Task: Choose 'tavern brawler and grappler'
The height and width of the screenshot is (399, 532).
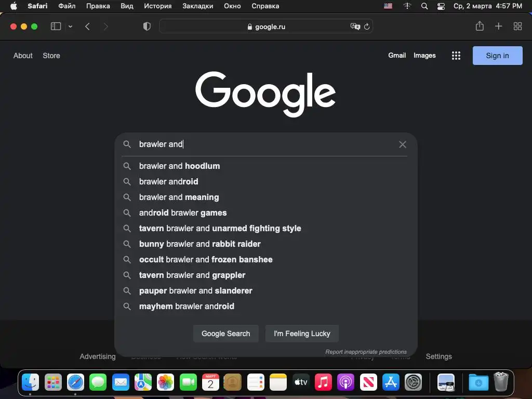Action: 265,275
